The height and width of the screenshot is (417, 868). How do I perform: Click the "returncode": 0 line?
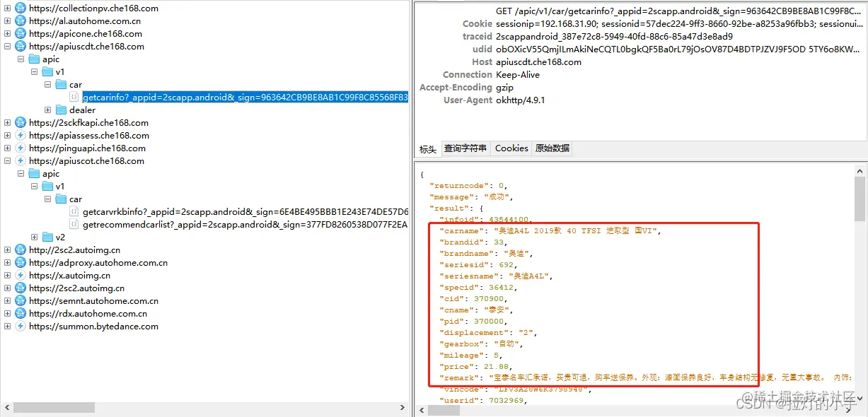pos(468,186)
